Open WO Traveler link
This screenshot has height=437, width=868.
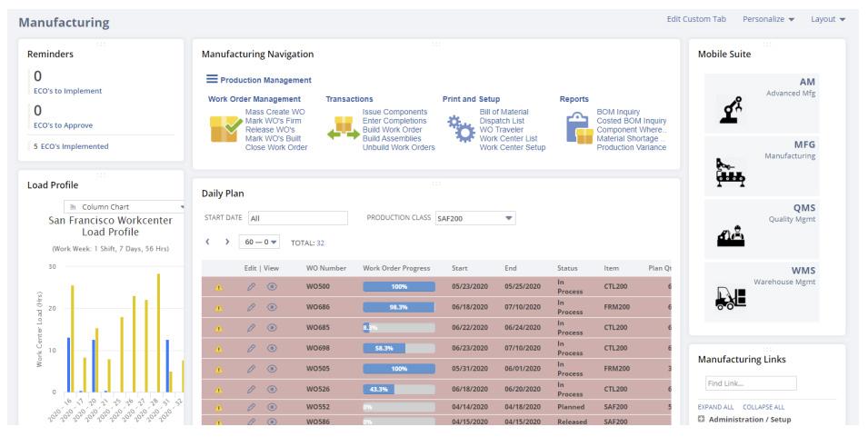point(502,129)
